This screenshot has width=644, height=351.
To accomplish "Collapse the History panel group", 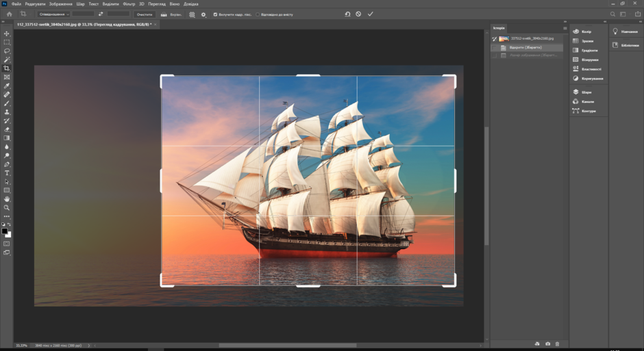I will (x=565, y=21).
